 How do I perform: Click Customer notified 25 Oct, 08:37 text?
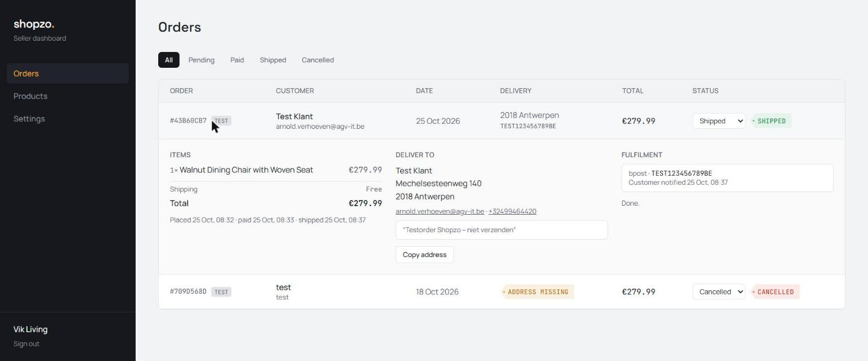[x=678, y=182]
